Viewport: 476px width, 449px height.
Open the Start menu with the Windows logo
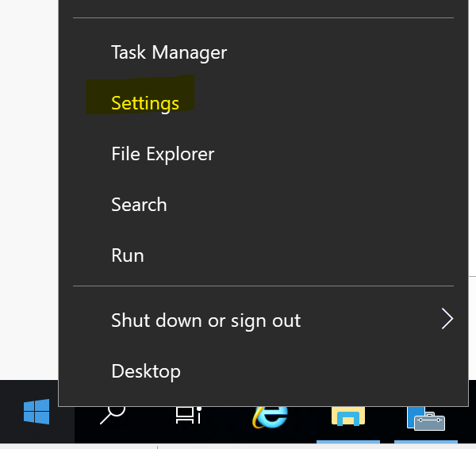click(x=36, y=412)
